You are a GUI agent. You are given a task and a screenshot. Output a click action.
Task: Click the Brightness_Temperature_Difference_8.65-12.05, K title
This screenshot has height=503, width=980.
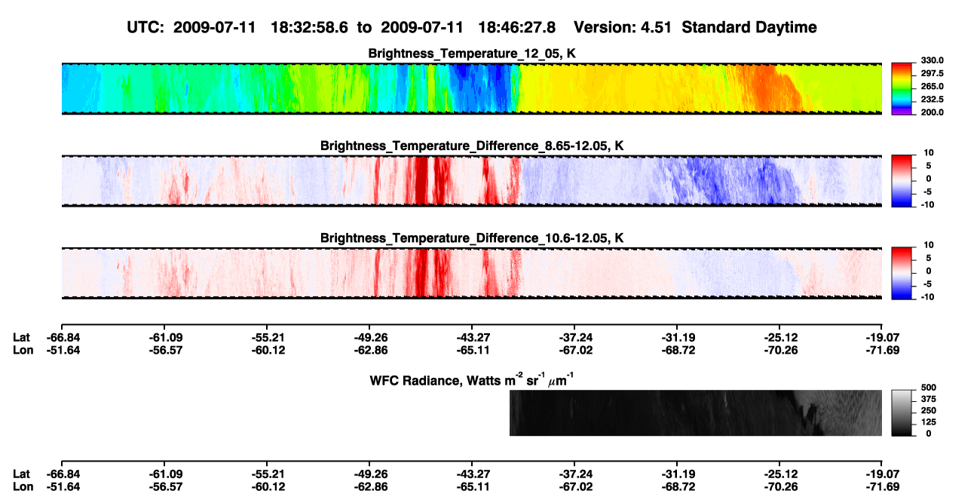(x=471, y=146)
